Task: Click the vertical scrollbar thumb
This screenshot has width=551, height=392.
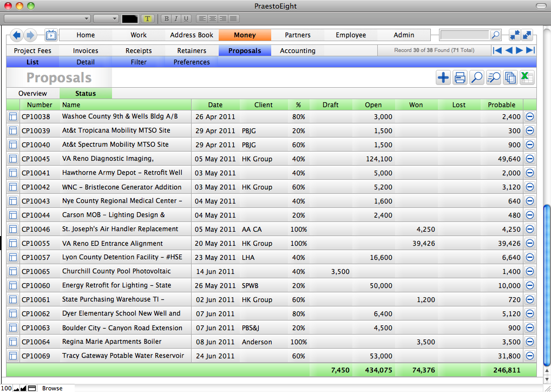Action: point(547,286)
